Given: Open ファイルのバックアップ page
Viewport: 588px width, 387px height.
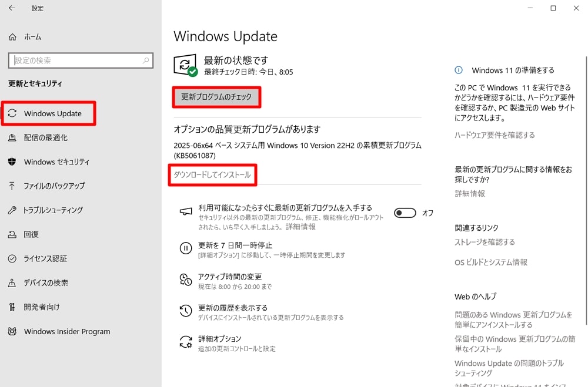Looking at the screenshot, I should 54,186.
